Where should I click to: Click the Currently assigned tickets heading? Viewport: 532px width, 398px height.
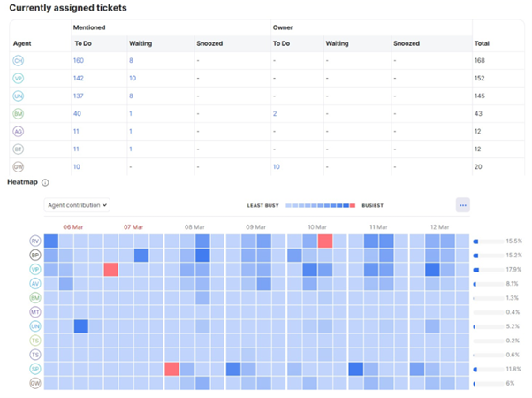68,8
